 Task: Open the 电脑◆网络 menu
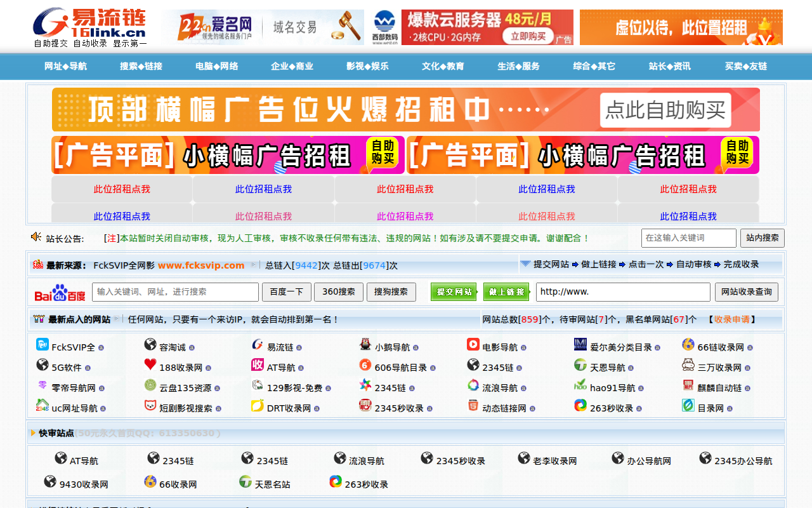(217, 66)
